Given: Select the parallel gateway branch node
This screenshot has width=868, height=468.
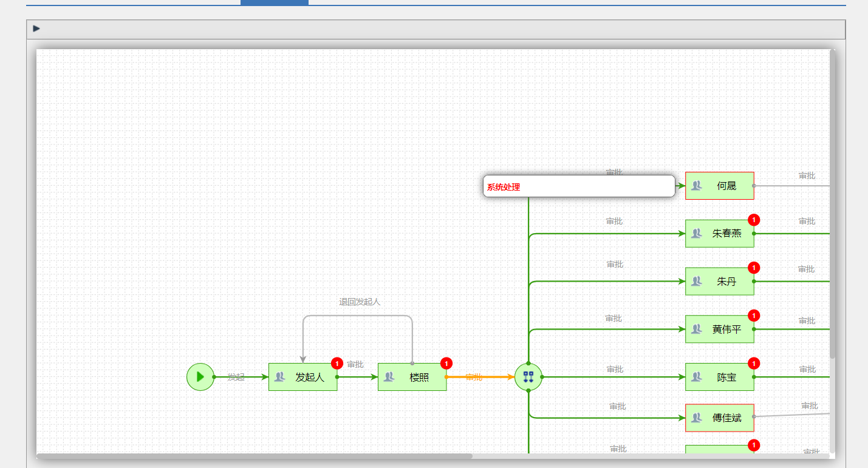Looking at the screenshot, I should [x=528, y=377].
